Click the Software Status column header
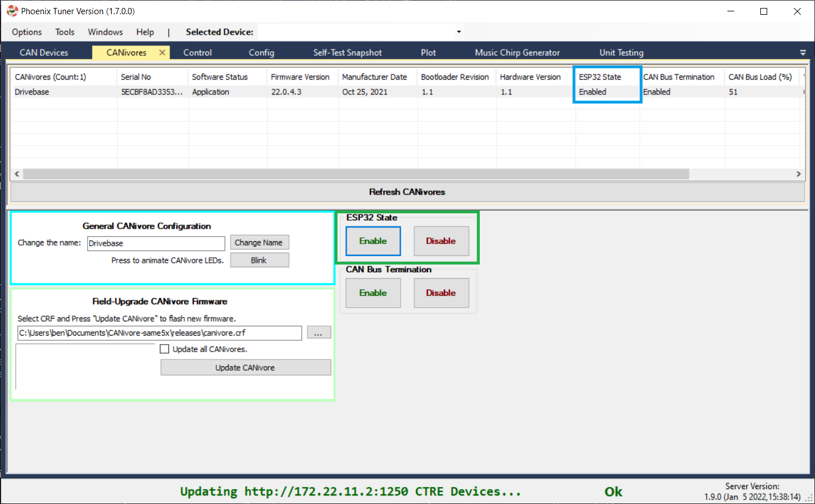 (x=228, y=77)
